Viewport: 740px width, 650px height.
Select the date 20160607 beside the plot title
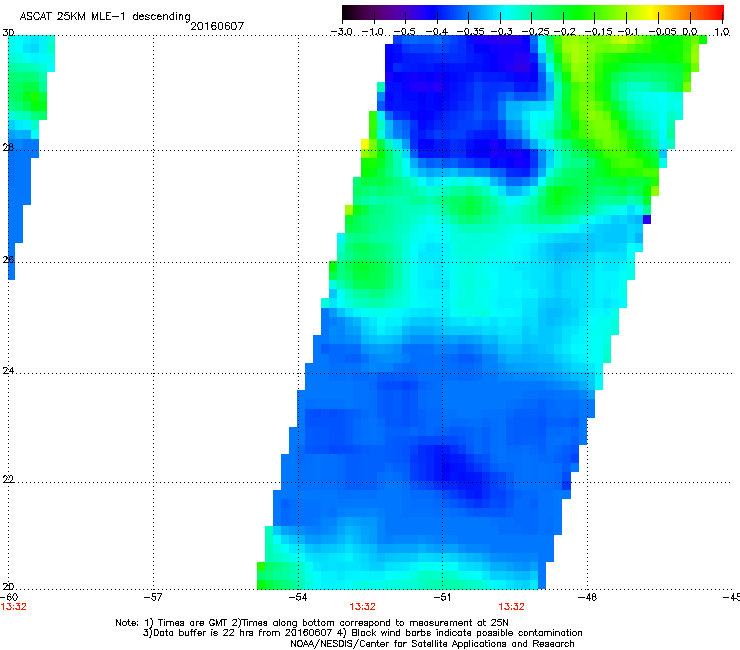217,26
